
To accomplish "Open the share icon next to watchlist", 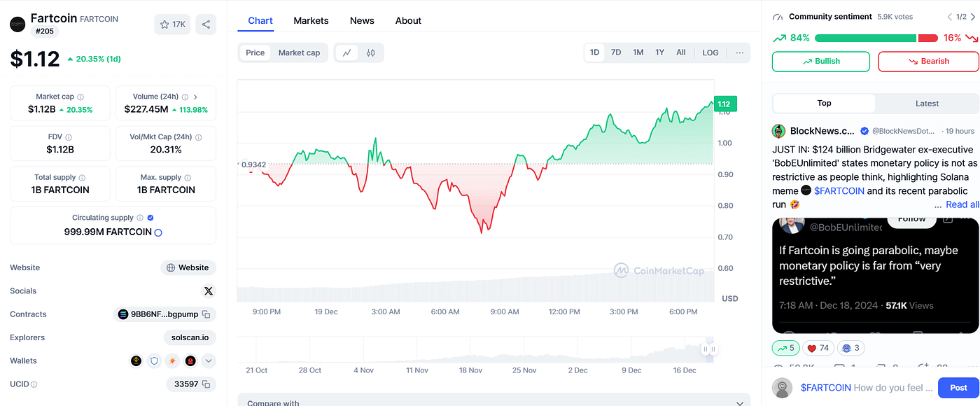I will pos(206,24).
